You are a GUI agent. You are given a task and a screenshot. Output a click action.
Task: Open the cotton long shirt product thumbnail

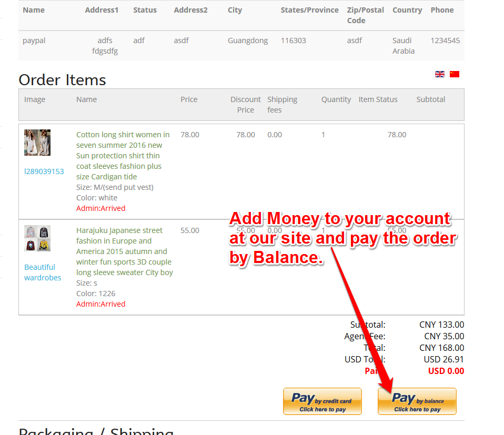pos(37,143)
